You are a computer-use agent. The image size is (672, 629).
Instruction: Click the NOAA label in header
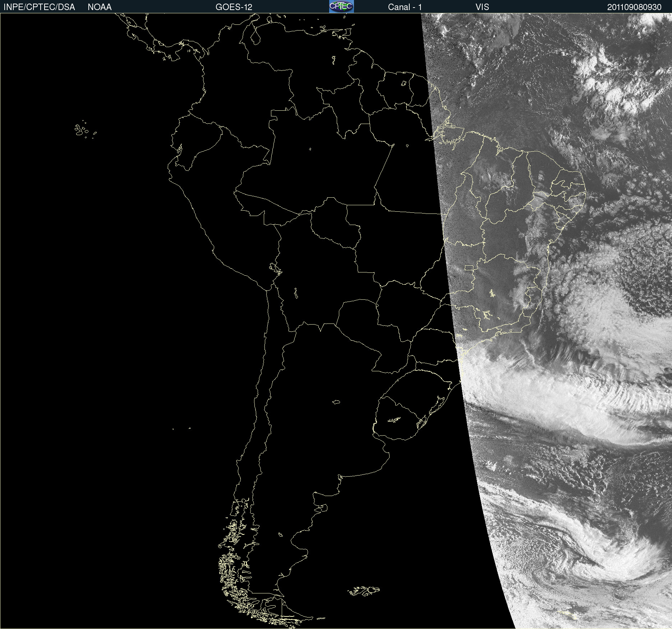tap(100, 7)
